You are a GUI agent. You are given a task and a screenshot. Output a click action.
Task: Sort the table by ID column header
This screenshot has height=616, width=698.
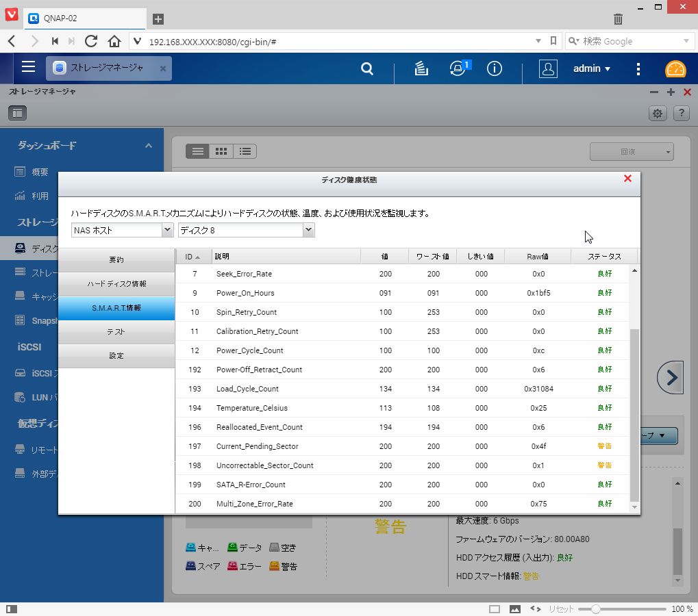point(194,257)
